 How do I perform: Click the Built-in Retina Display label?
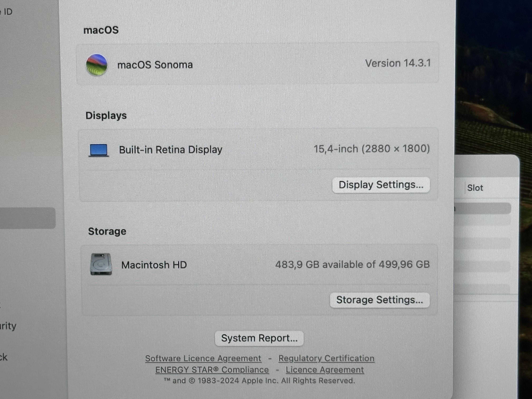click(171, 150)
